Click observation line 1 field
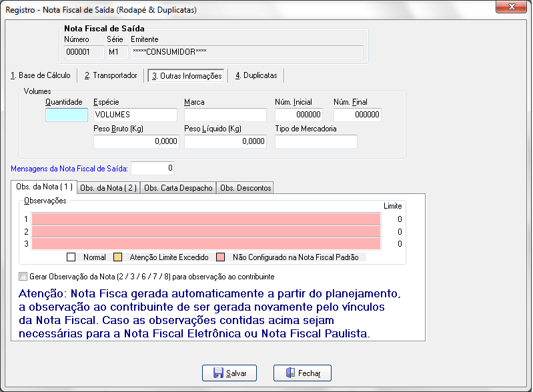Viewport: 533px width, 392px height. [x=206, y=219]
